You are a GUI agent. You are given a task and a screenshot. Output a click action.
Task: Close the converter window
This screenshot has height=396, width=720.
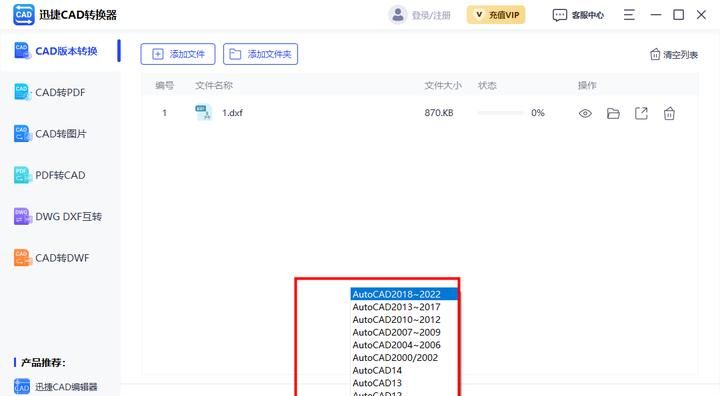pyautogui.click(x=701, y=15)
